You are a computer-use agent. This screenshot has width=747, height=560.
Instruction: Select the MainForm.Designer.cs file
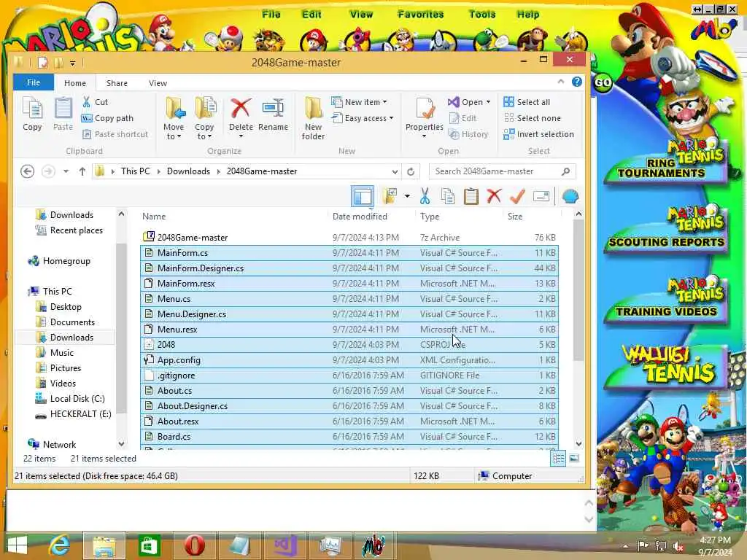coord(349,268)
